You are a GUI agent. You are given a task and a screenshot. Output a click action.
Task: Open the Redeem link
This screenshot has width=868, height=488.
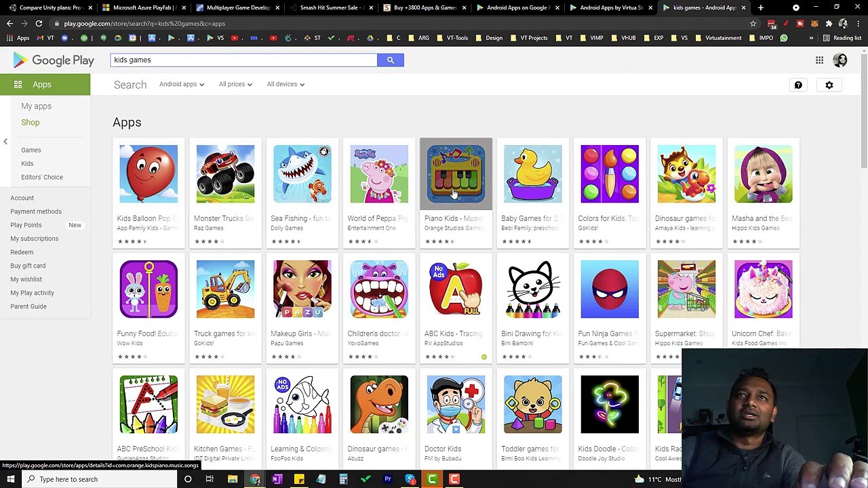coord(22,252)
